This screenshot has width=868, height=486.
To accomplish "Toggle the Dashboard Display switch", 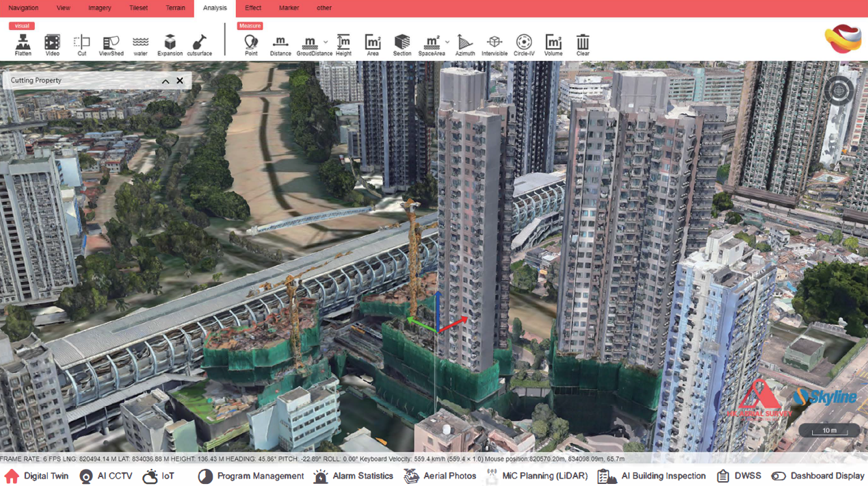I will (778, 476).
